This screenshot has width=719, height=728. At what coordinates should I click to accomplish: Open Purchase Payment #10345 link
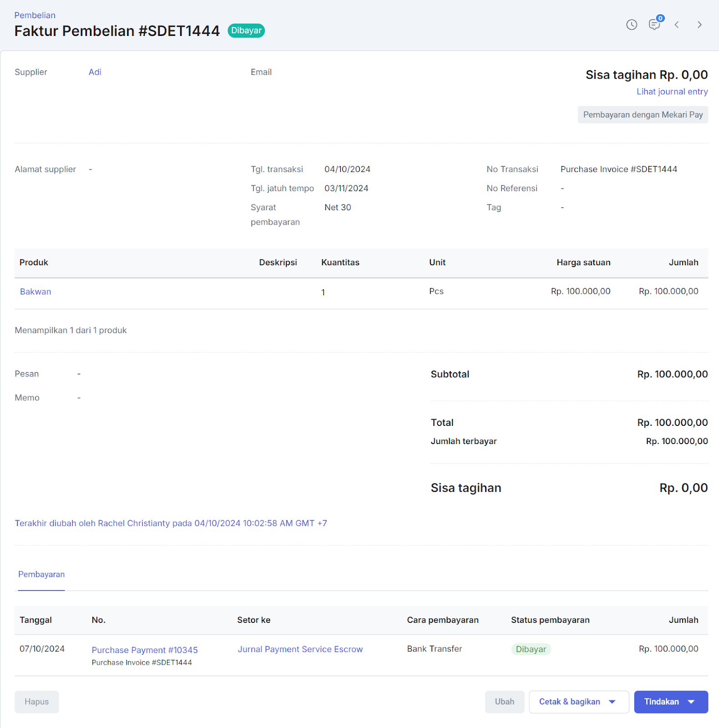(x=145, y=650)
